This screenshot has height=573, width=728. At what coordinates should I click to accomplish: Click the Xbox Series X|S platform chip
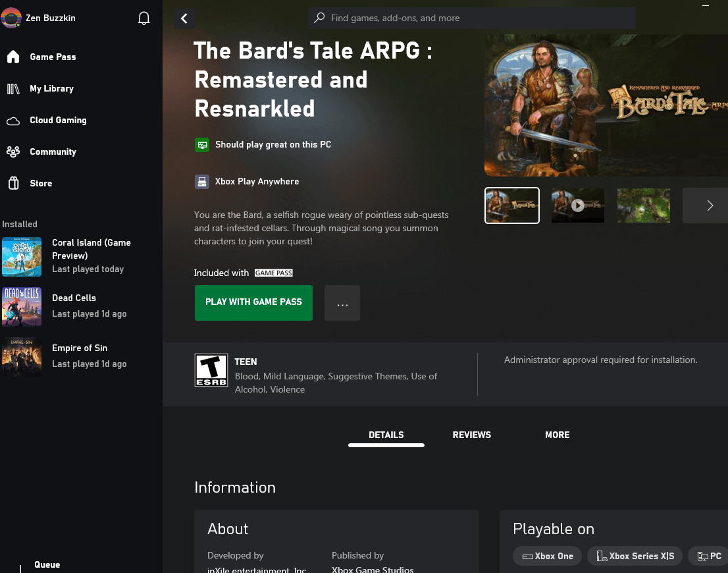[x=635, y=557]
